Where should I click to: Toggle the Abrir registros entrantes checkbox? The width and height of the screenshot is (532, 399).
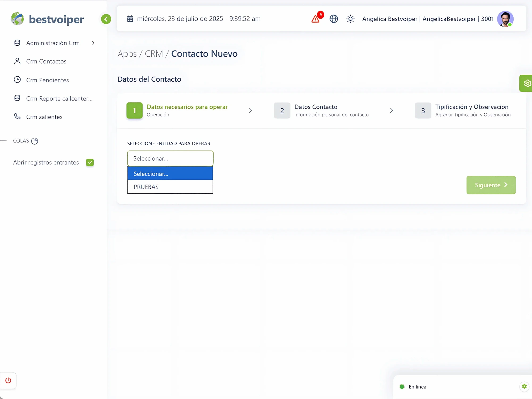click(x=90, y=163)
